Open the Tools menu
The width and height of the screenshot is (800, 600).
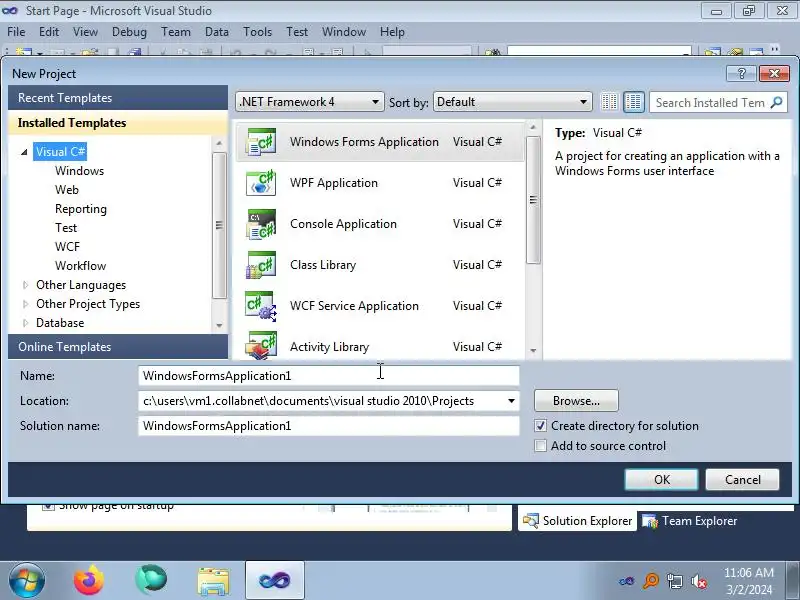[257, 32]
